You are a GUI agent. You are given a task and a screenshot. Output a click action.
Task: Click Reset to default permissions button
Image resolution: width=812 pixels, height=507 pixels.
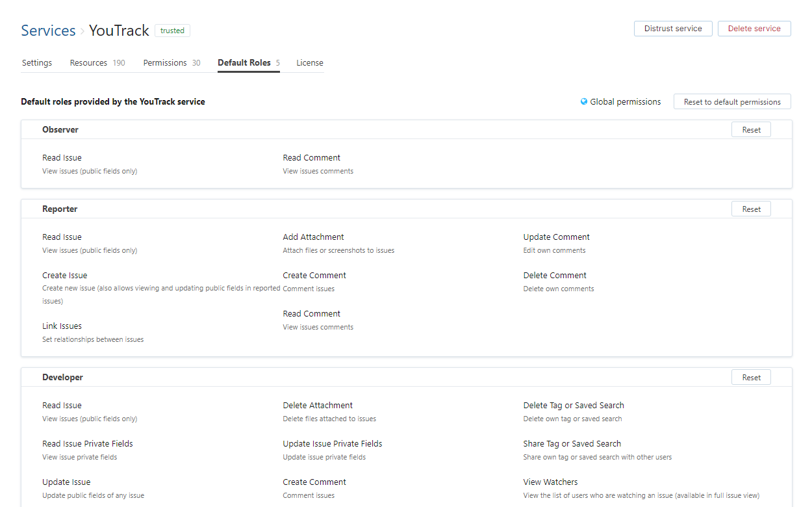731,102
